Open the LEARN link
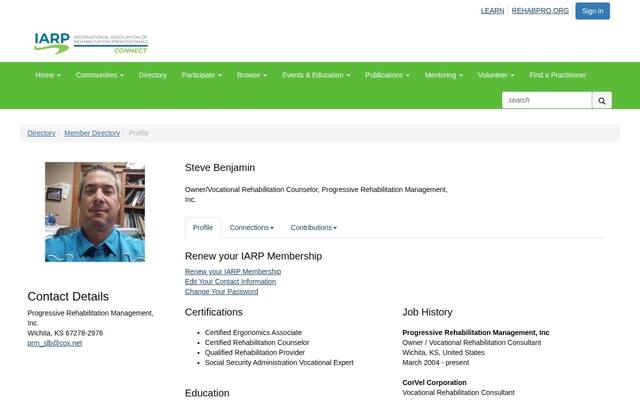Image resolution: width=640 pixels, height=400 pixels. pos(492,11)
